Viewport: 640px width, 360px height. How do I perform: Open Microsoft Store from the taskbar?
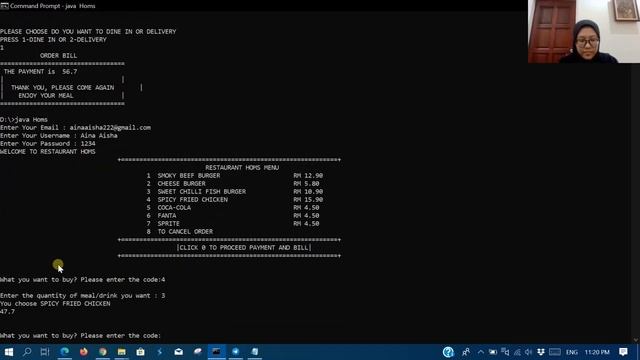pyautogui.click(x=140, y=352)
